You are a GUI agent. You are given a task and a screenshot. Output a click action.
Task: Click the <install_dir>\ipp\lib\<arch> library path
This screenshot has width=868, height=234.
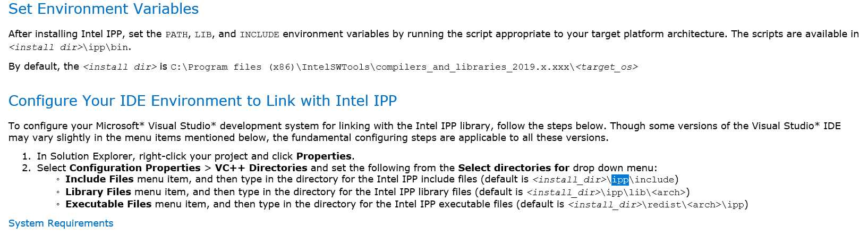pos(608,193)
